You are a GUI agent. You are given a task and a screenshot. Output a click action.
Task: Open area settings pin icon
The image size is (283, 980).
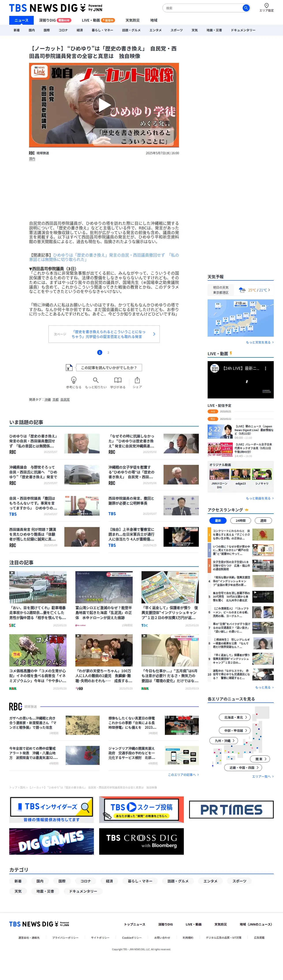pos(266,6)
